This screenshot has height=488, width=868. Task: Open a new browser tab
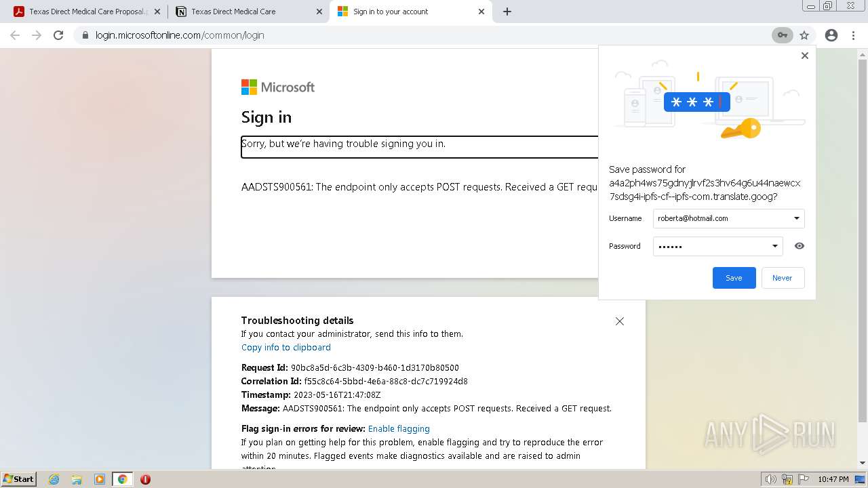507,12
